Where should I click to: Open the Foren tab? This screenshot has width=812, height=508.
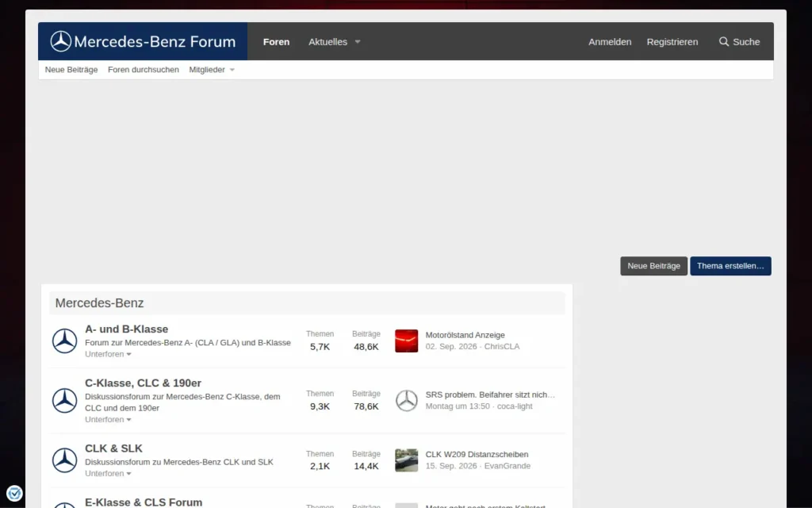[x=276, y=42]
